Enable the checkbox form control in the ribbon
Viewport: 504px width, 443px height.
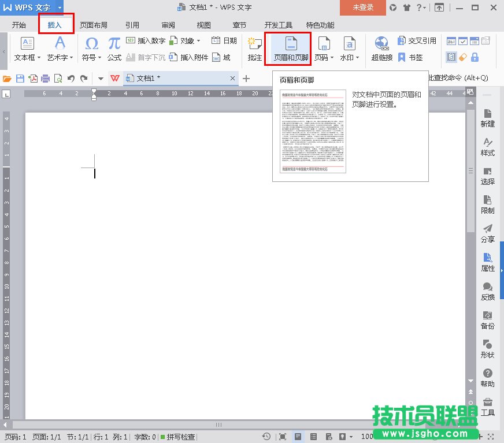coord(462,42)
